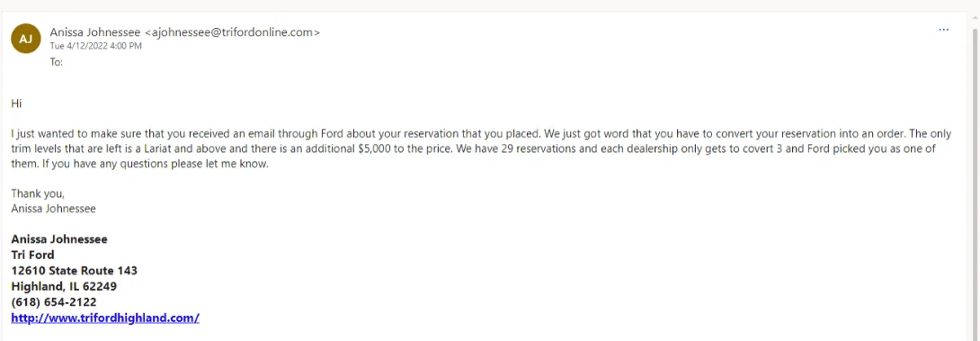Click the scroll-up arrow at top right
This screenshot has height=341, width=980.
pyautogui.click(x=976, y=17)
